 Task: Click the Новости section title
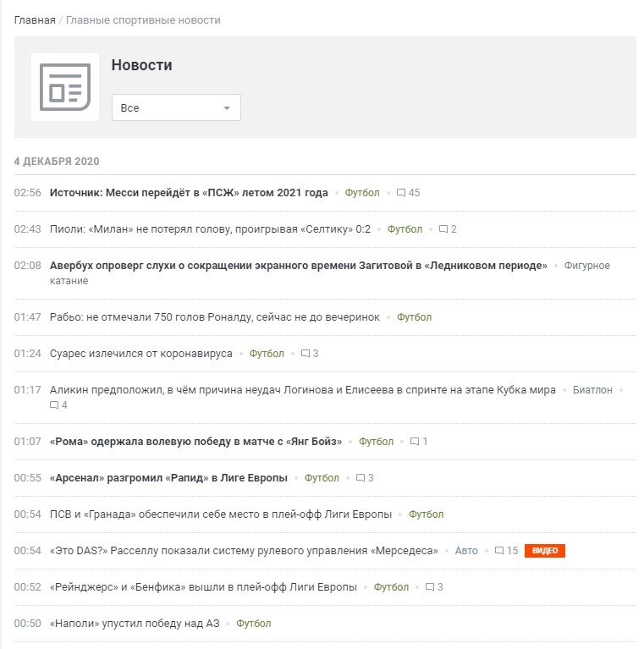click(x=141, y=65)
